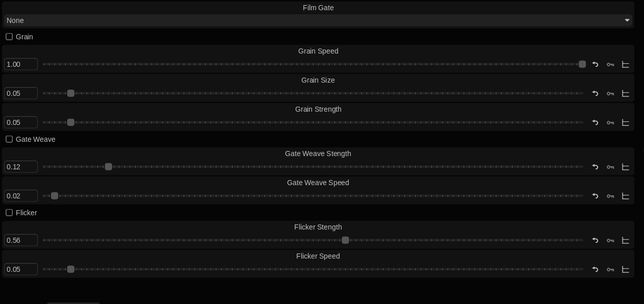Screen dimensions: 644x304
Task: Click the Gate Weave Speed value field
Action: pos(21,196)
